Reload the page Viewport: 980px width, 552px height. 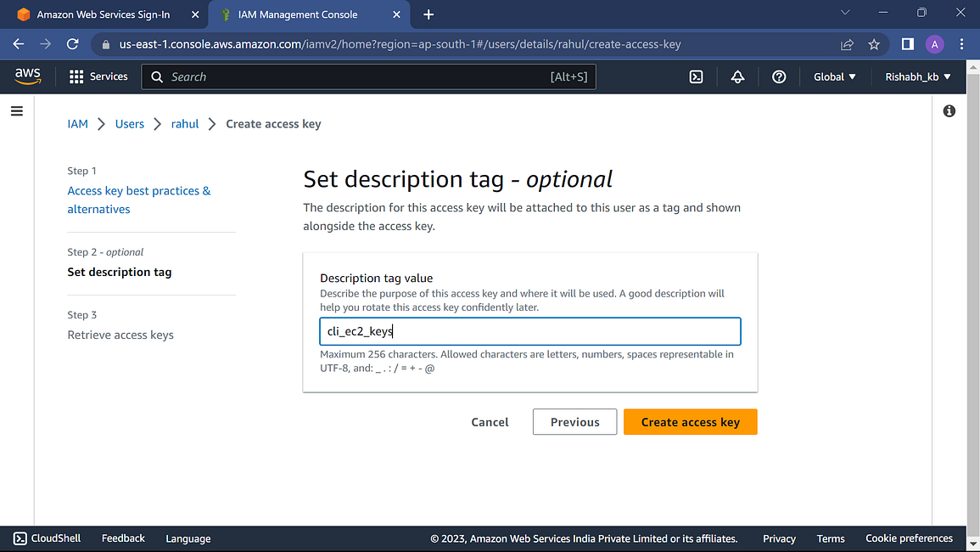[x=72, y=44]
